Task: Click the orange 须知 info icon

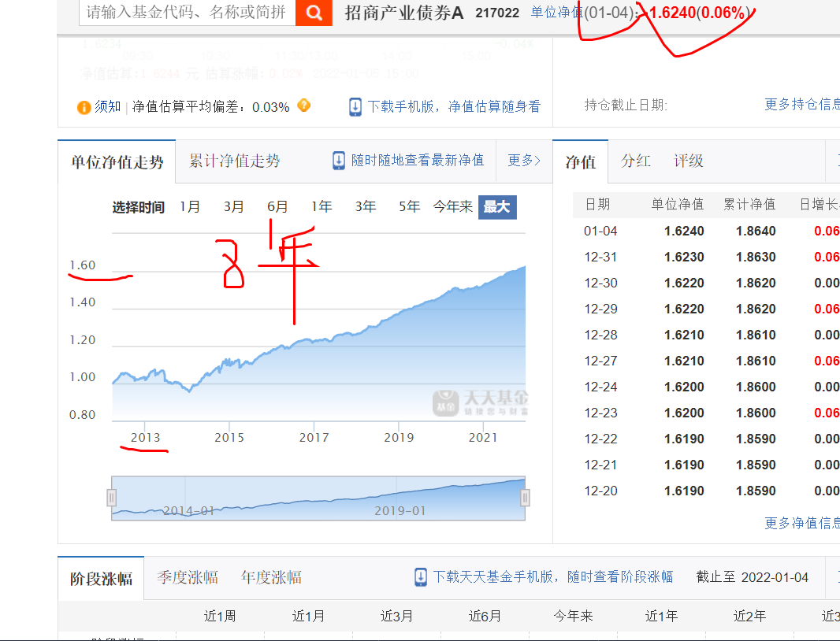Action: coord(84,108)
